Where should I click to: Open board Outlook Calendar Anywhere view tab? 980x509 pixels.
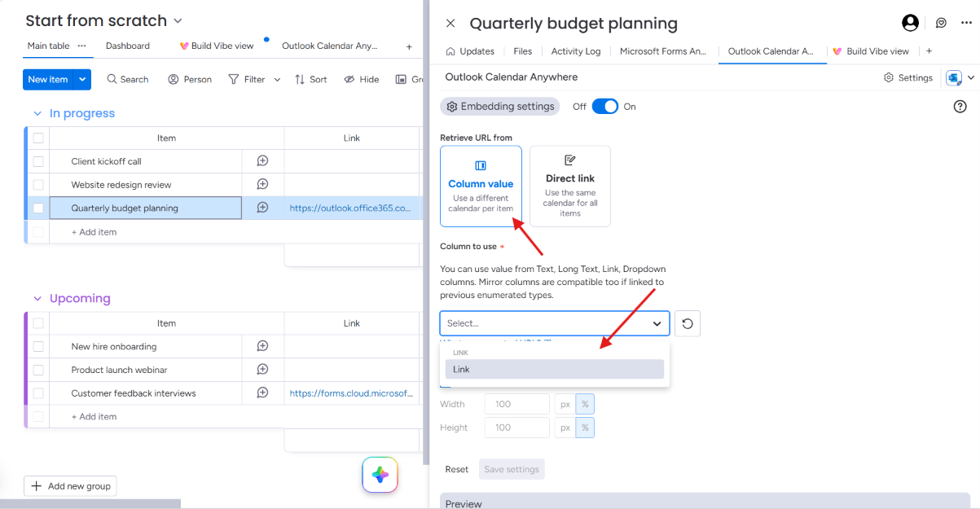(x=330, y=46)
